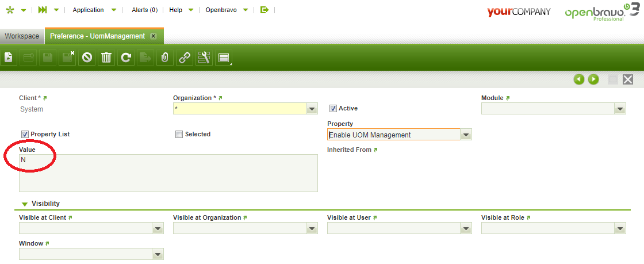Expand the Module dropdown
644x264 pixels.
point(620,109)
